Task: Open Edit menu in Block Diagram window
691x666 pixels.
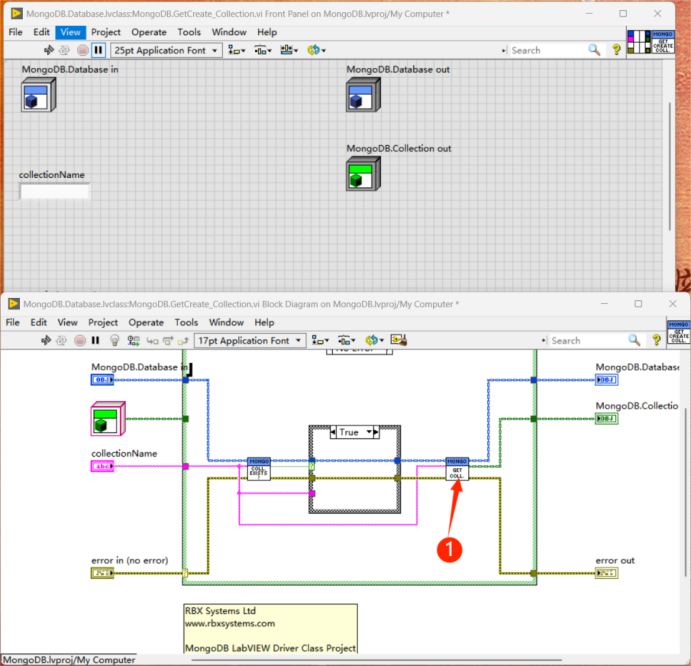Action: click(x=39, y=323)
